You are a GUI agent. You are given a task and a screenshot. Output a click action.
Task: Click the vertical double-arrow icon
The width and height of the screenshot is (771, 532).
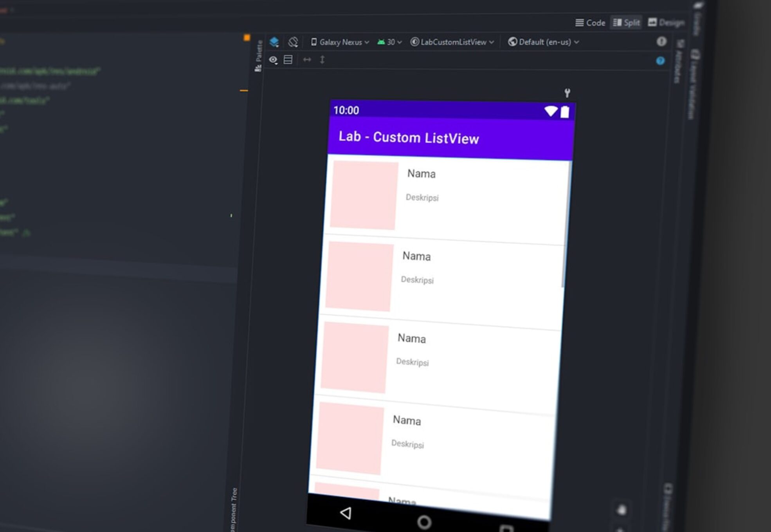coord(322,60)
